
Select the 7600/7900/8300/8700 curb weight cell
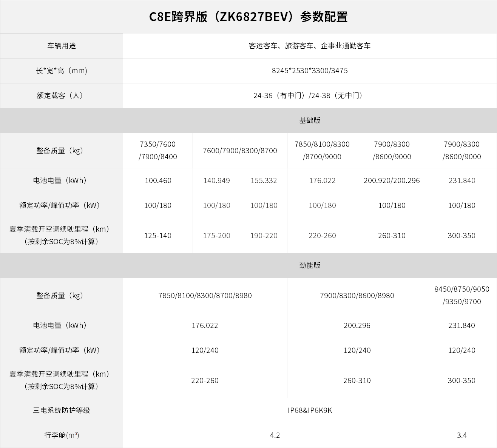(240, 151)
